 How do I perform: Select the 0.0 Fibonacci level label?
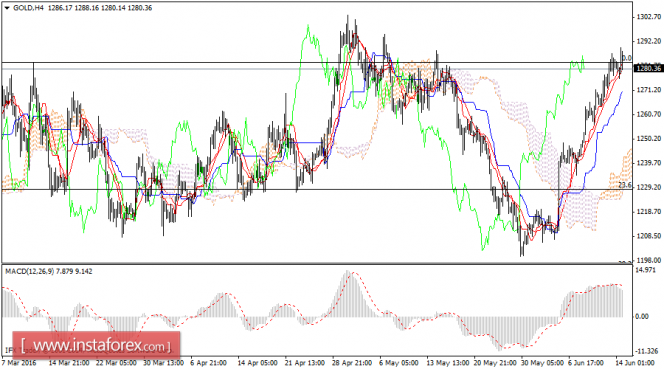pyautogui.click(x=627, y=58)
